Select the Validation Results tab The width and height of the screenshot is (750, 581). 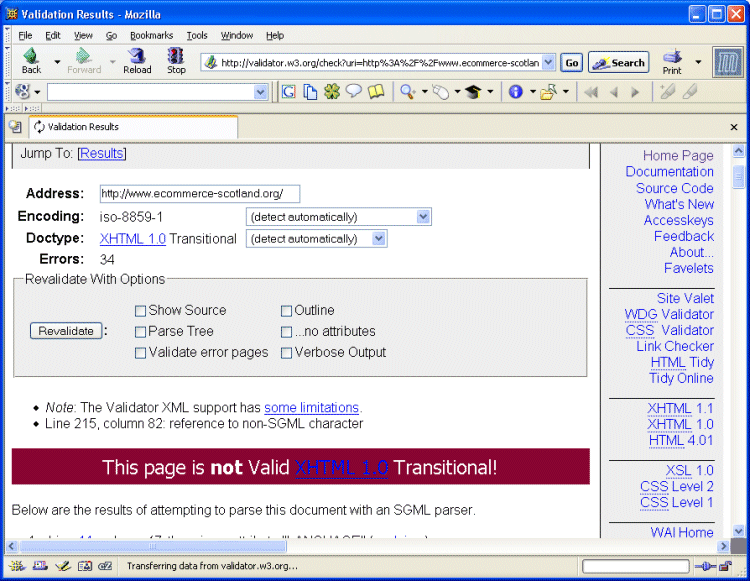click(x=133, y=127)
